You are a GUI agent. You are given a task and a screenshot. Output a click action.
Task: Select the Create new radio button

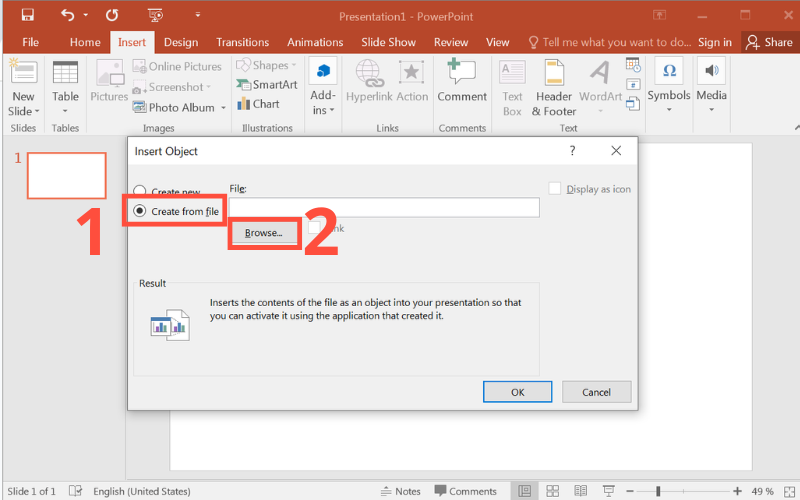click(x=140, y=191)
